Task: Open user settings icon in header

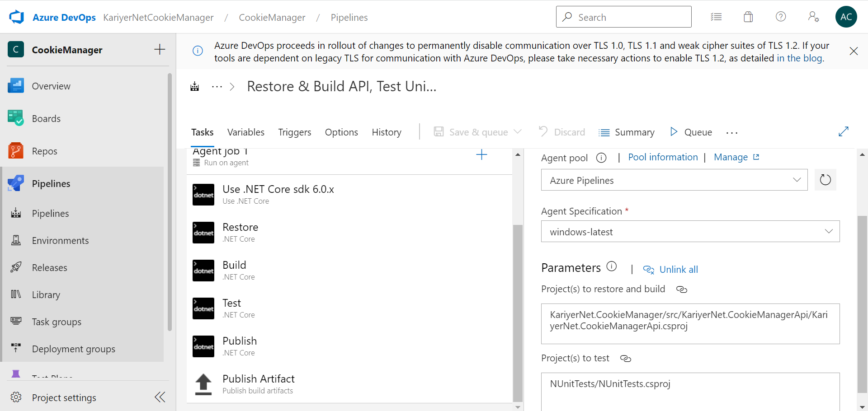Action: pyautogui.click(x=813, y=17)
